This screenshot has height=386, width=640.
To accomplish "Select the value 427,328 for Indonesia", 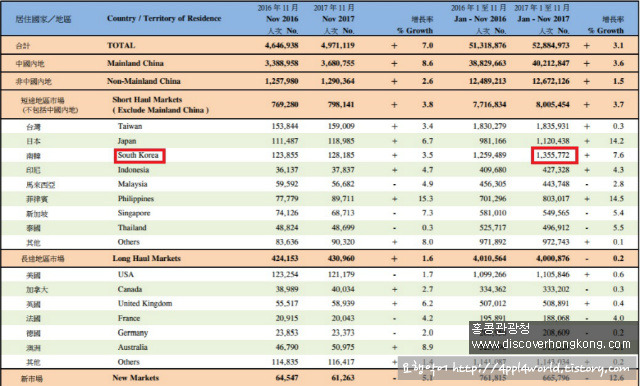I will [556, 170].
